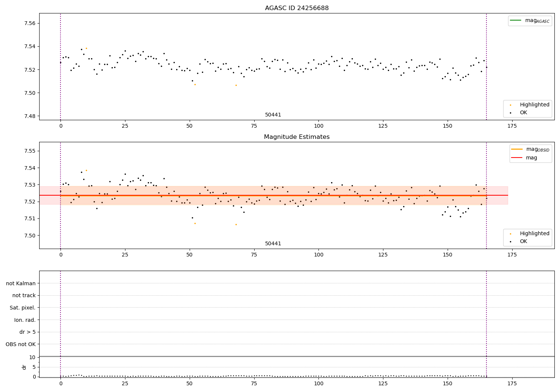Click the 50 x-tick under the top plot
The width and height of the screenshot is (560, 392).
point(190,126)
